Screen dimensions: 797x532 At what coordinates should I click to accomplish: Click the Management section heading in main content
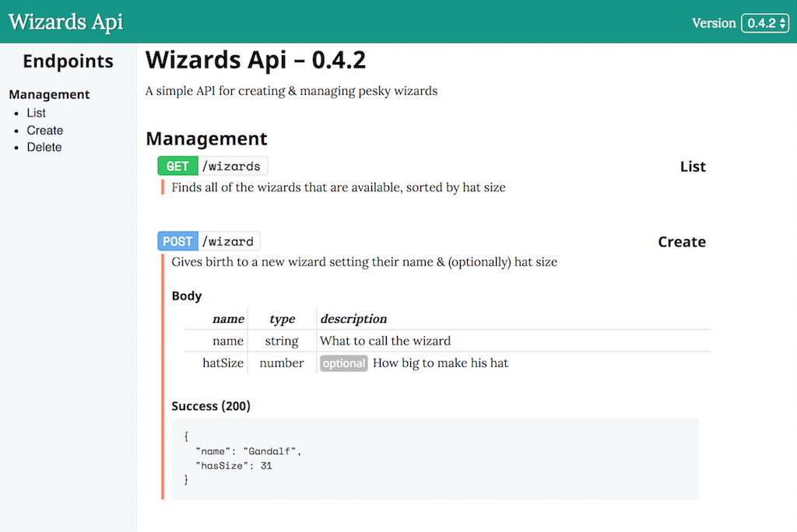pos(206,138)
